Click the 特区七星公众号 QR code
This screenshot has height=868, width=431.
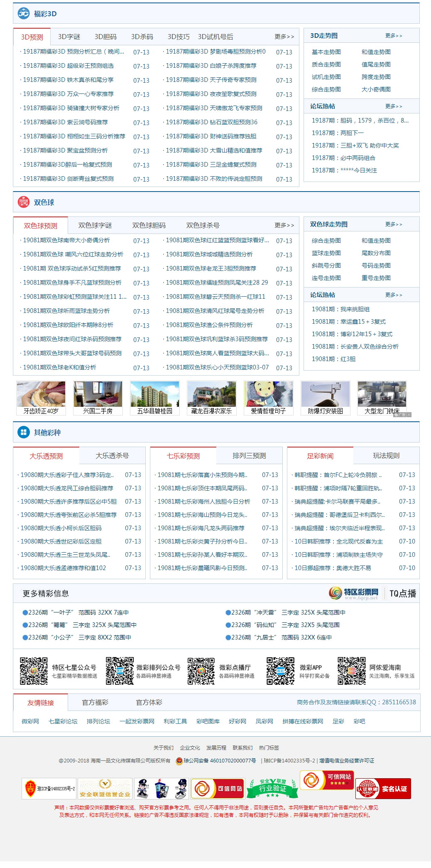34,671
